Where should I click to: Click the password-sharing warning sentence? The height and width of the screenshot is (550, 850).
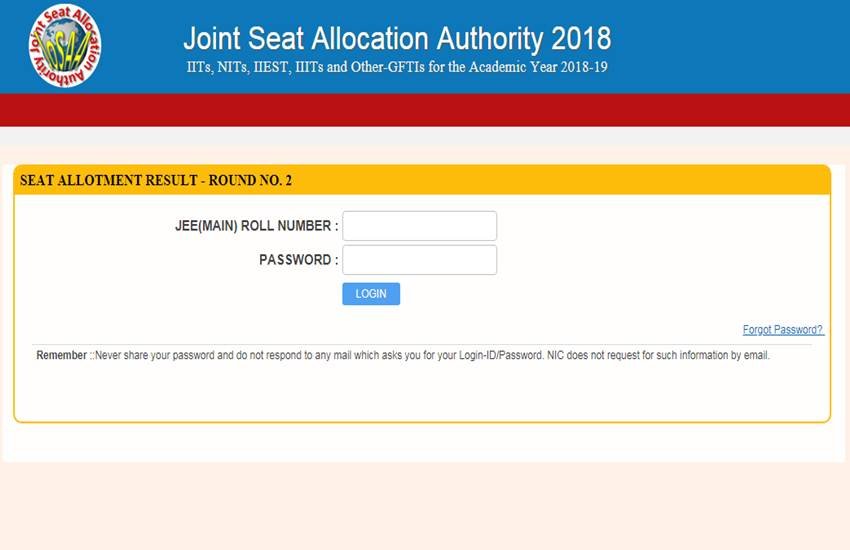(x=320, y=356)
